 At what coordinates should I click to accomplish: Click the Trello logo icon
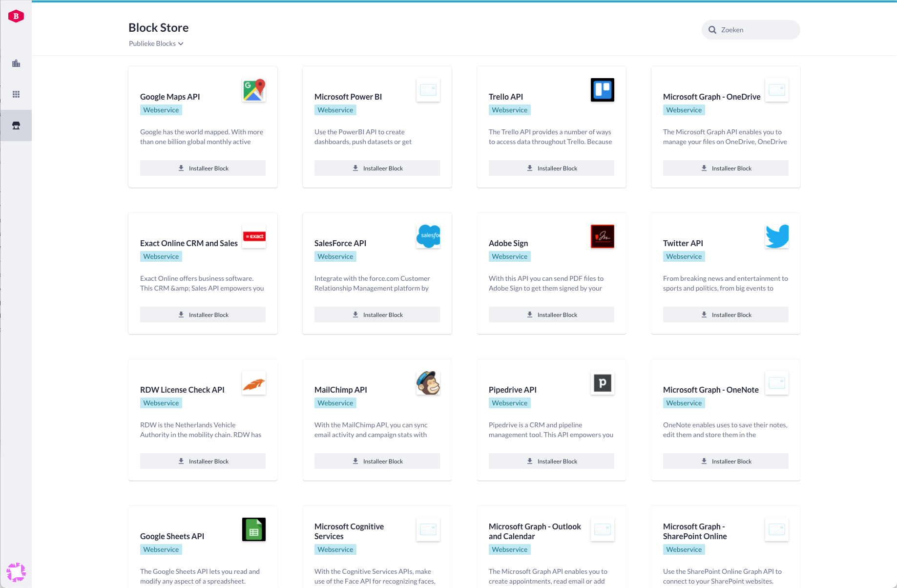[x=602, y=90]
